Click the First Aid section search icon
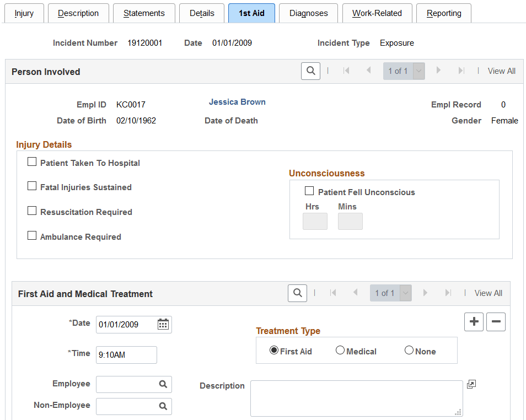This screenshot has height=420, width=526. click(x=297, y=293)
